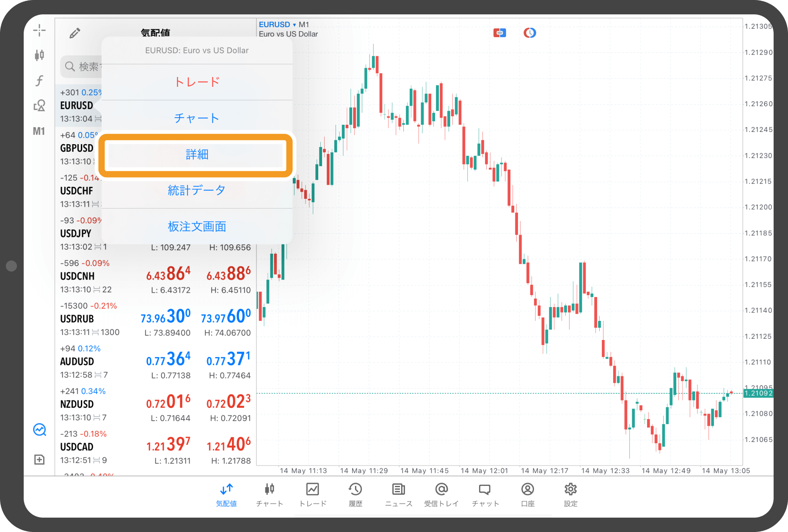The height and width of the screenshot is (532, 788).
Task: Open the M1 timeframe selector in sidebar
Action: [39, 131]
